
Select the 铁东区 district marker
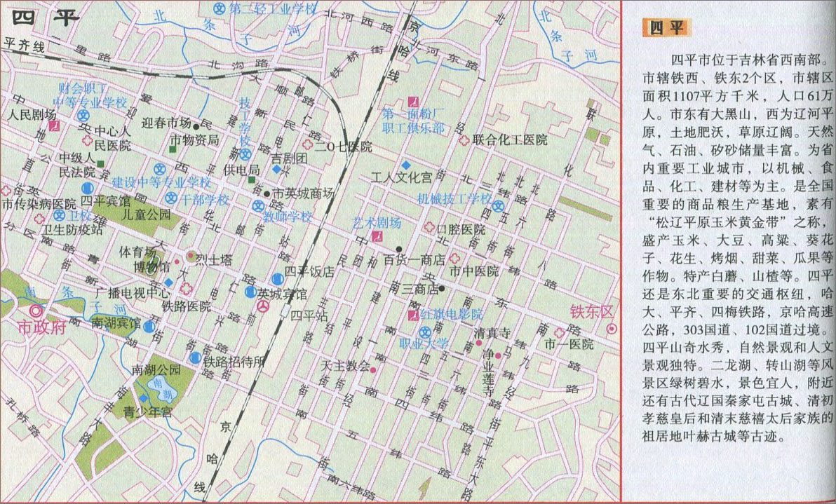click(612, 328)
